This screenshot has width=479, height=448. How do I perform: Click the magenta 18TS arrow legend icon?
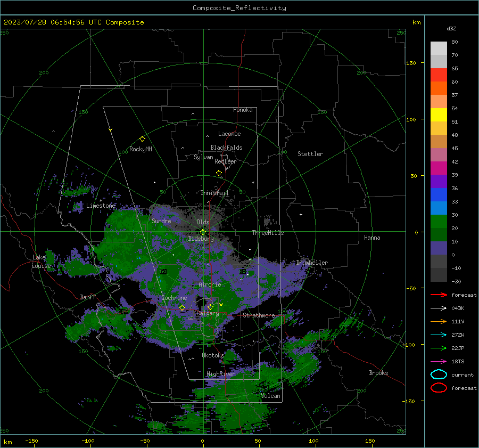click(x=439, y=362)
